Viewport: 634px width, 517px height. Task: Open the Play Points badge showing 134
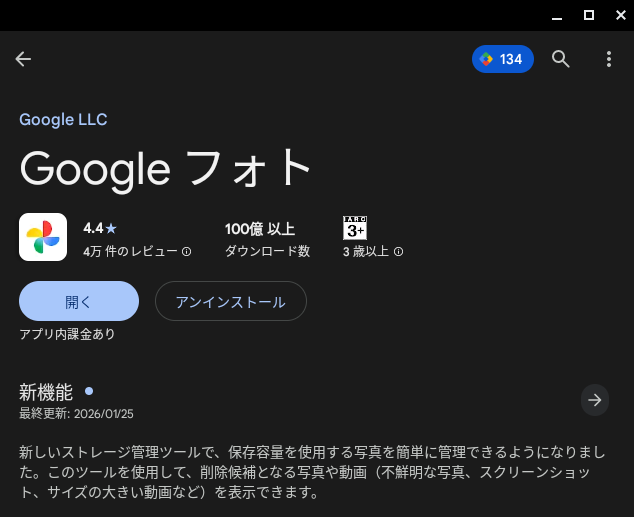pos(502,59)
